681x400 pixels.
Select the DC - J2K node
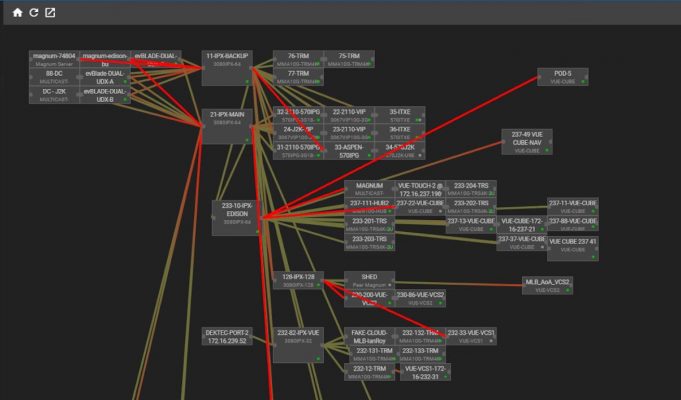point(54,95)
